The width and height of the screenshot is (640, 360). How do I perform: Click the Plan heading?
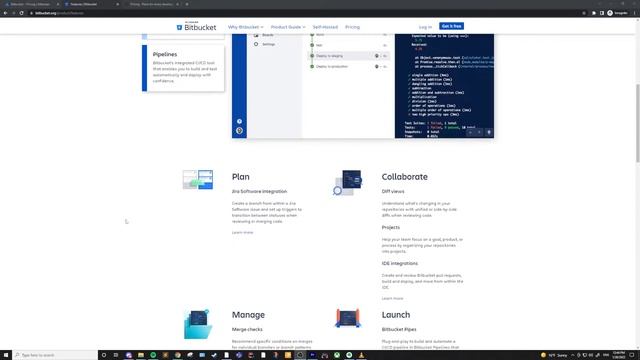point(240,177)
